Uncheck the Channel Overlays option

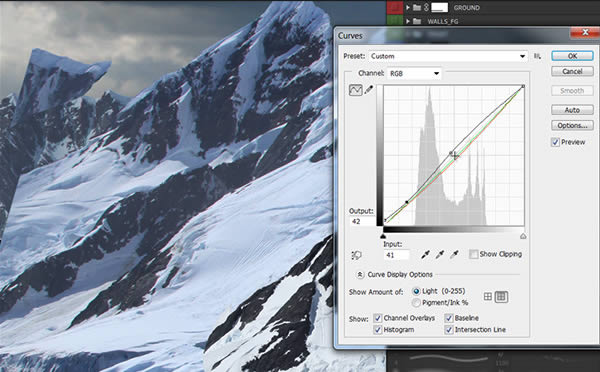[378, 318]
